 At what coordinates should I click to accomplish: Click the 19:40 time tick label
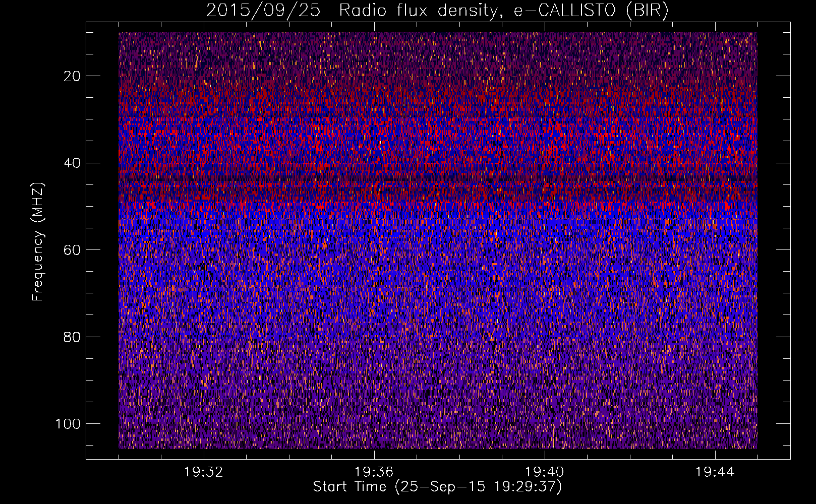point(545,472)
